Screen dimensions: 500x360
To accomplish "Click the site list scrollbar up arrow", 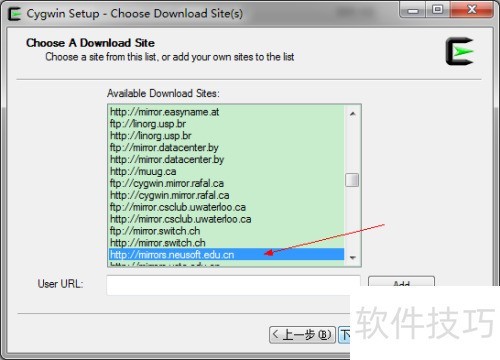I will [352, 114].
